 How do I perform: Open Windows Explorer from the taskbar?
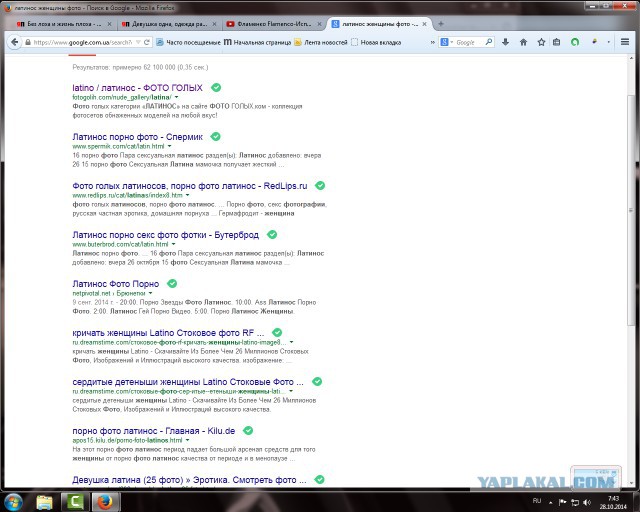(x=44, y=502)
